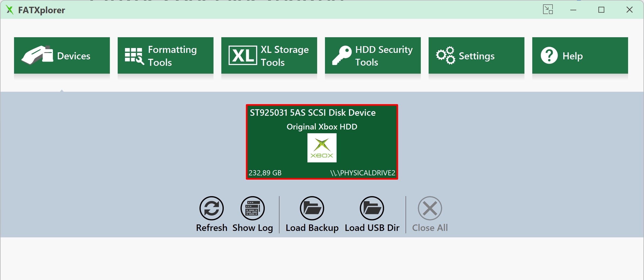This screenshot has width=644, height=280.
Task: Click the Refresh circular arrows icon
Action: click(212, 208)
